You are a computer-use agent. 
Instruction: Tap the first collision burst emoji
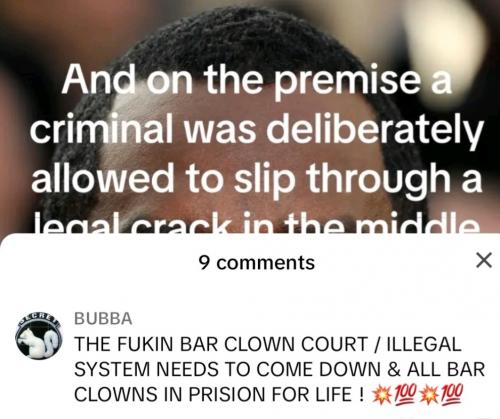point(382,394)
